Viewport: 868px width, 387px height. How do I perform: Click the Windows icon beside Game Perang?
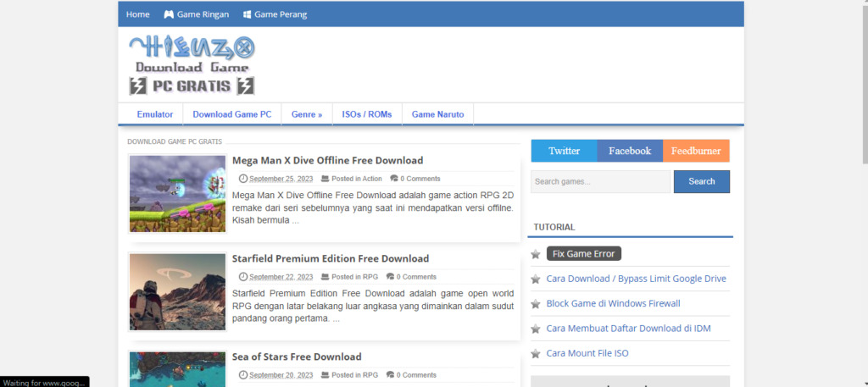[248, 14]
